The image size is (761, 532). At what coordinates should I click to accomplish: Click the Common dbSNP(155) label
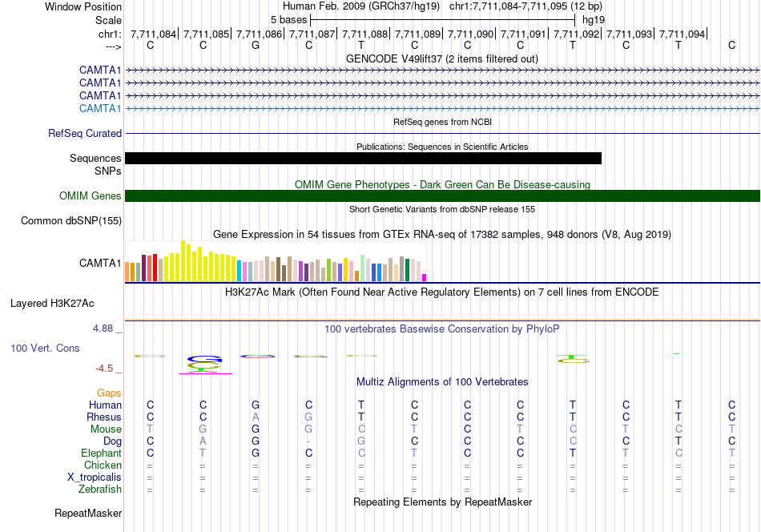(71, 221)
